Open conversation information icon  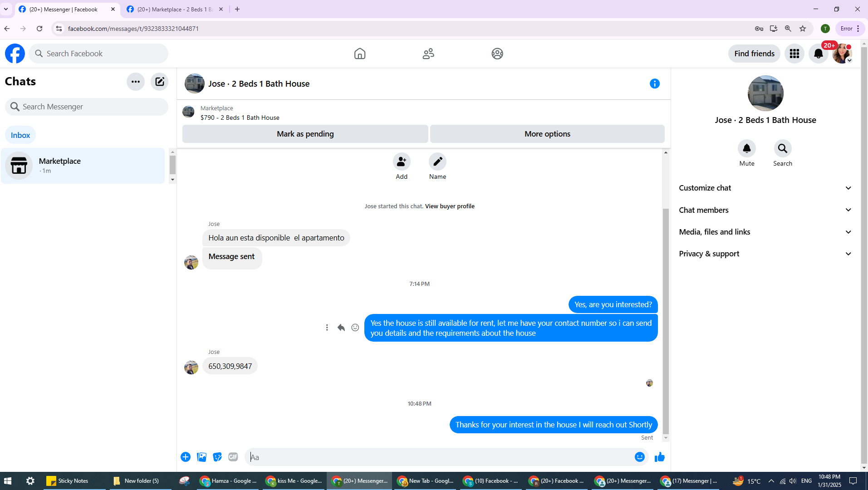(x=655, y=83)
